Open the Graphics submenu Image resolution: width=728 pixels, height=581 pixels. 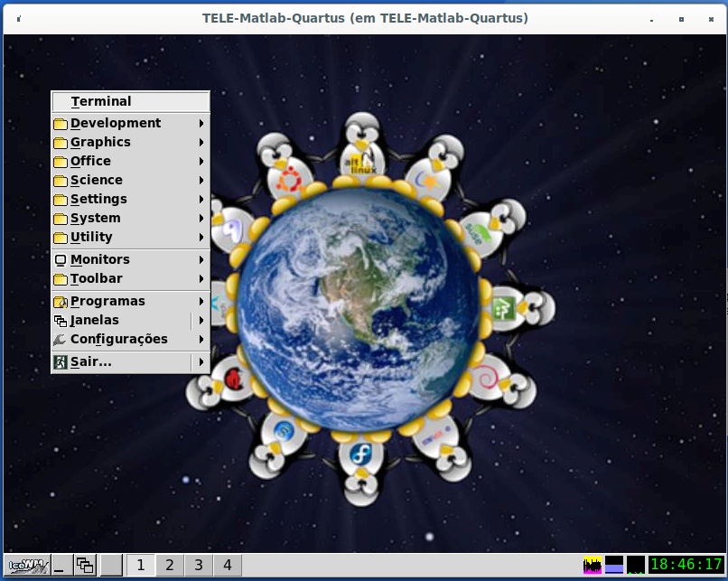point(130,142)
